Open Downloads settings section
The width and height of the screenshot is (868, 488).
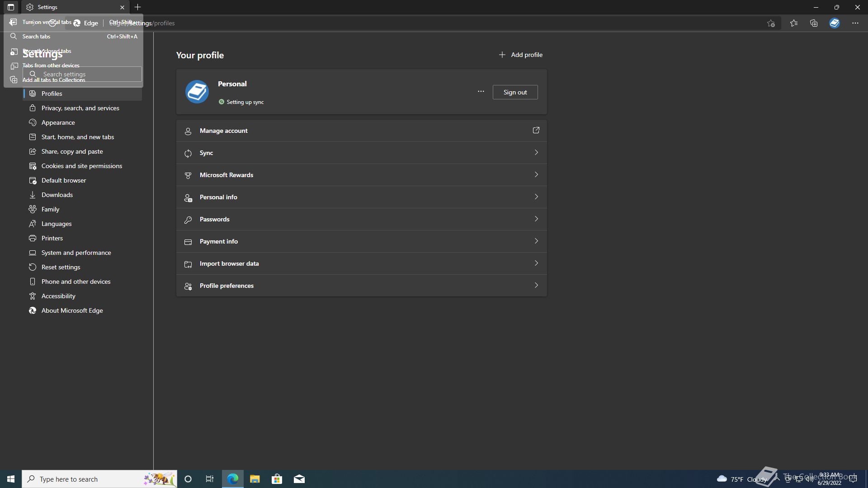point(83,195)
